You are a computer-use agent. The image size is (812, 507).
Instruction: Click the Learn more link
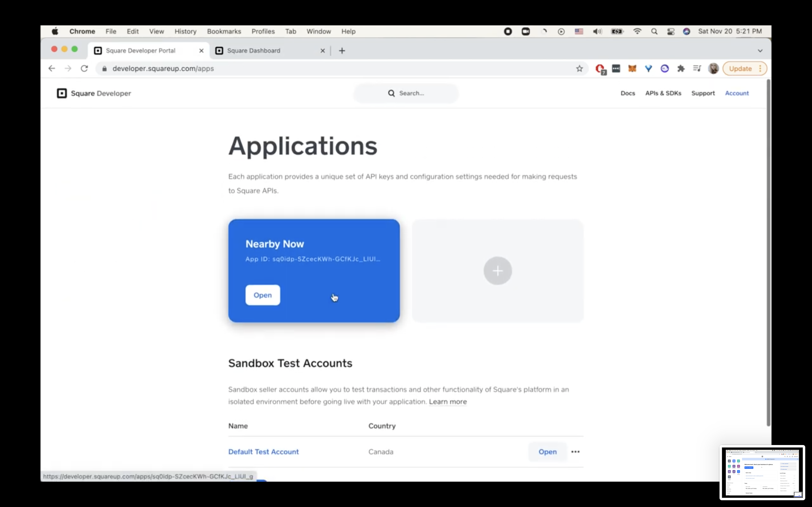point(448,402)
